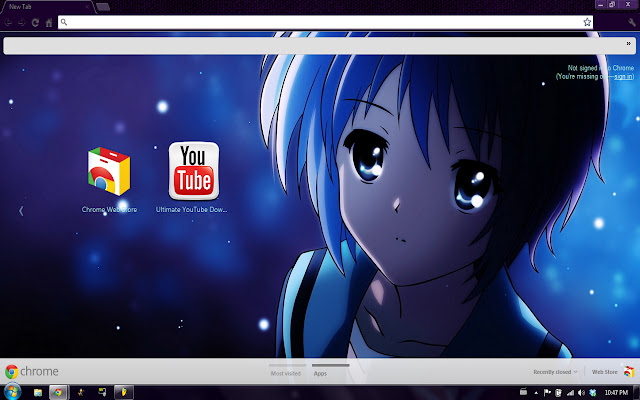Viewport: 640px width, 400px height.
Task: Click the taskbar clock showing 10:47 PM
Action: point(616,393)
